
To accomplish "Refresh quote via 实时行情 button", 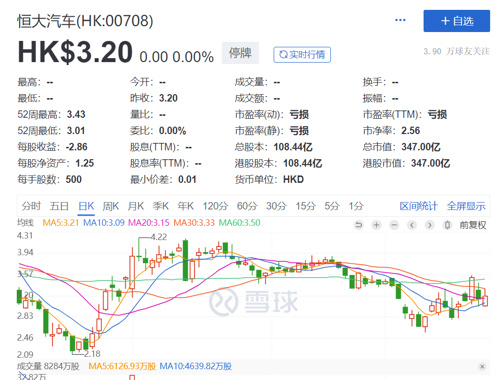I will pyautogui.click(x=302, y=54).
